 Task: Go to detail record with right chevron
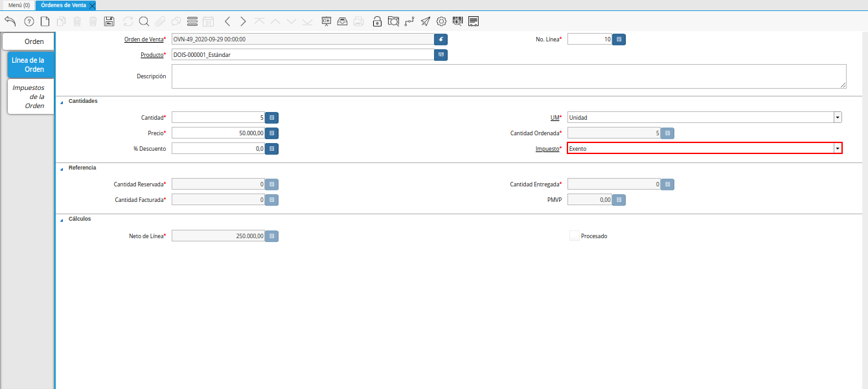pyautogui.click(x=243, y=21)
